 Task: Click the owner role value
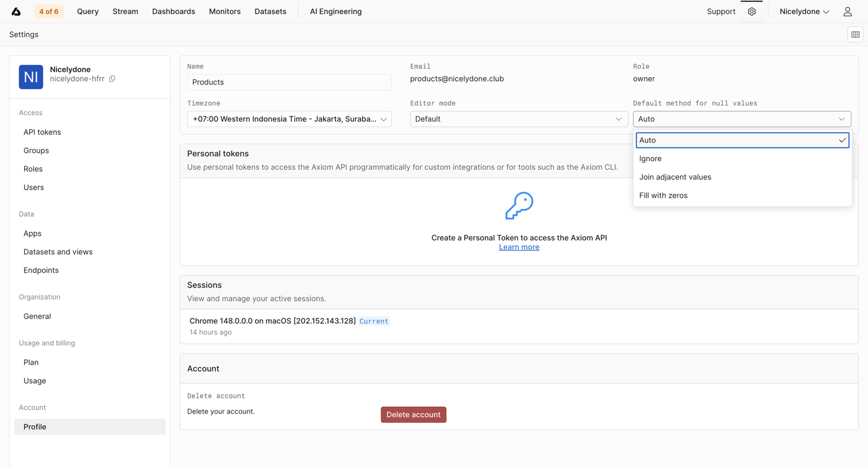coord(644,79)
